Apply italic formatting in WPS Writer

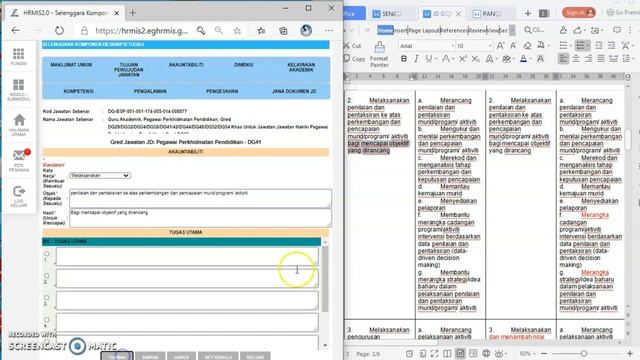tap(416, 59)
